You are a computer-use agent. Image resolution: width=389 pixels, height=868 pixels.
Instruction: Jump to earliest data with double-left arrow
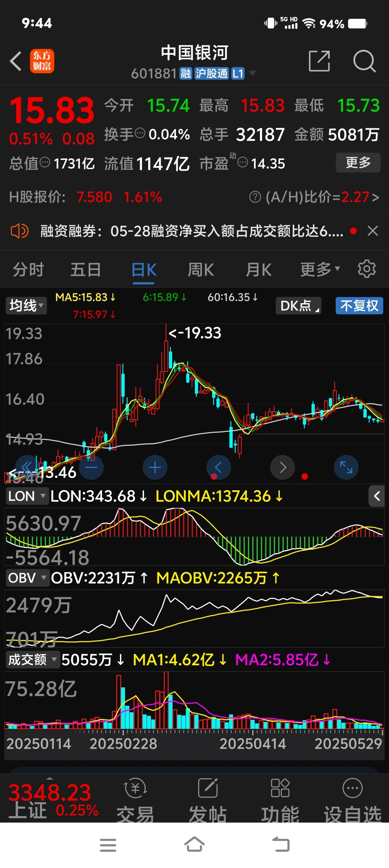point(27,468)
